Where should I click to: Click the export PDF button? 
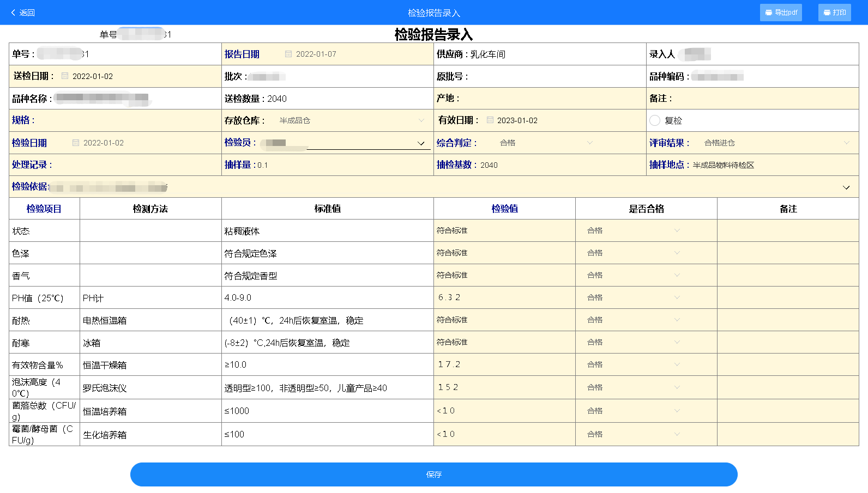click(780, 13)
